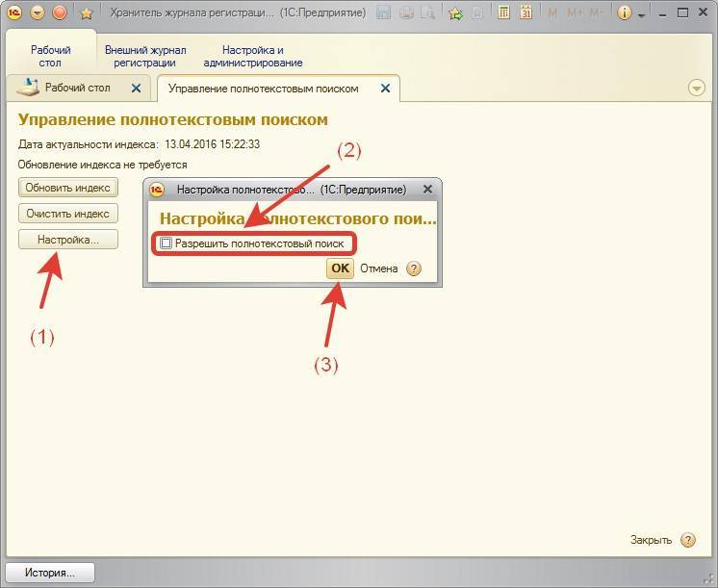The width and height of the screenshot is (718, 588).
Task: Click the get link icon with green arrow
Action: click(x=455, y=13)
